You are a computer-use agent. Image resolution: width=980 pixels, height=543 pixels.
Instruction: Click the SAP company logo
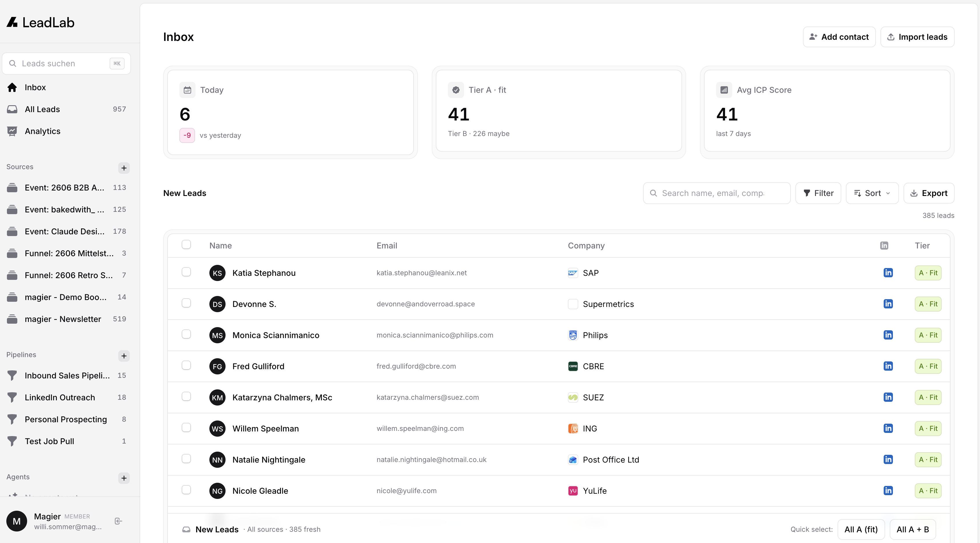[572, 273]
